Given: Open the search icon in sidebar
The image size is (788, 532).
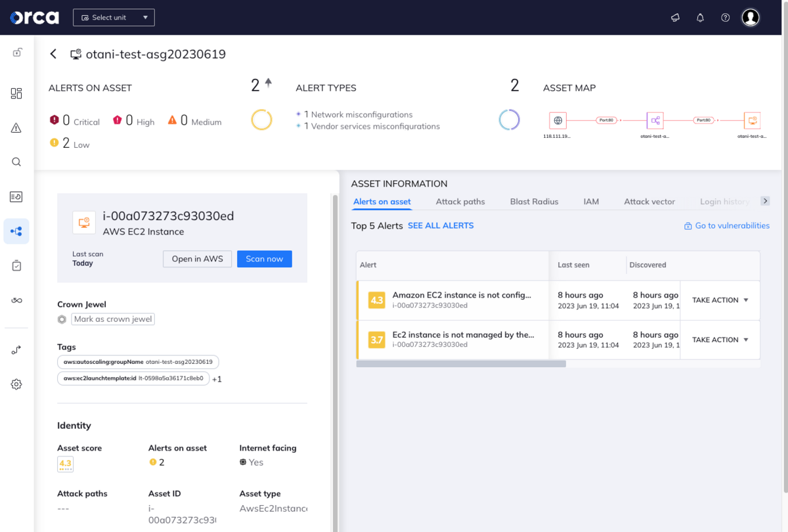Looking at the screenshot, I should click(x=16, y=162).
